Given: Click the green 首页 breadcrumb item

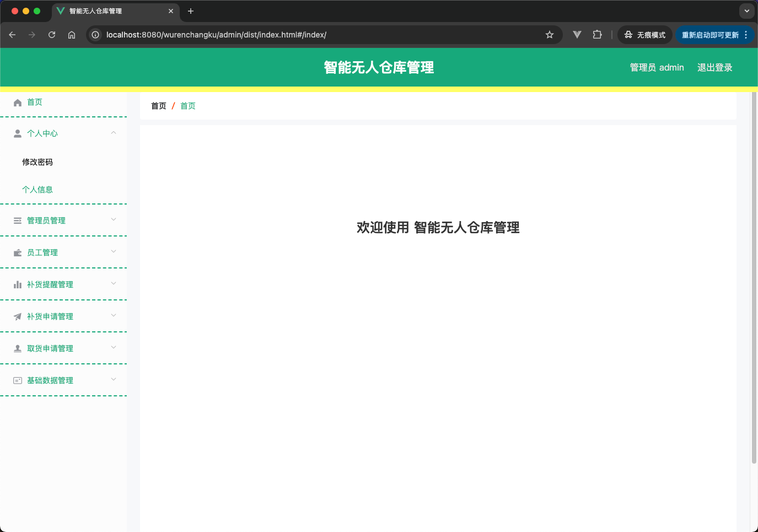Looking at the screenshot, I should coord(188,106).
